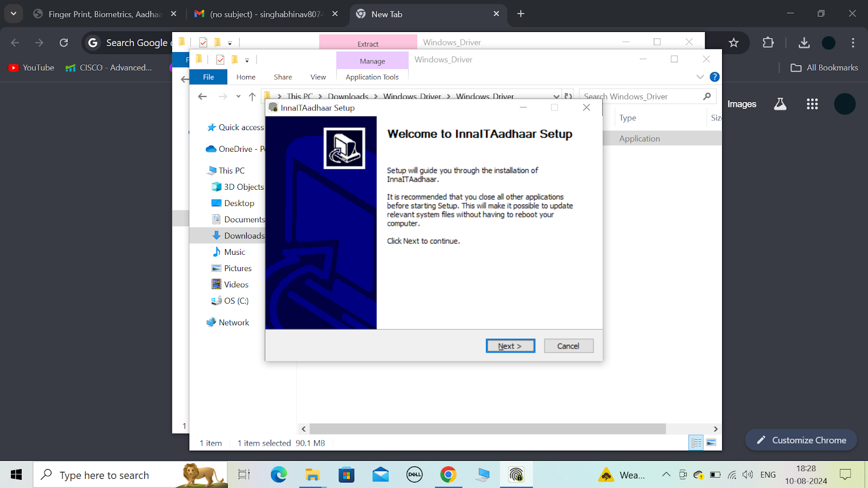Image resolution: width=868 pixels, height=488 pixels.
Task: Bookmark this tab with star icon
Action: pos(733,43)
